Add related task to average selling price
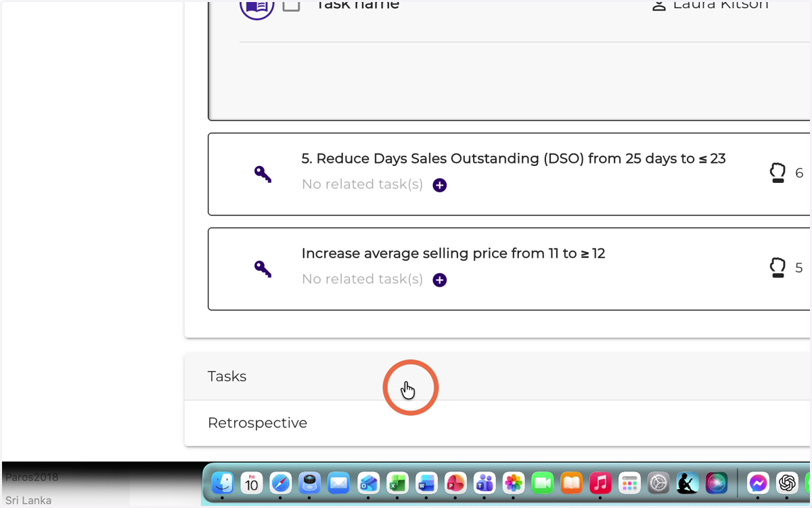Screen dimensions: 812x508 [x=440, y=280]
